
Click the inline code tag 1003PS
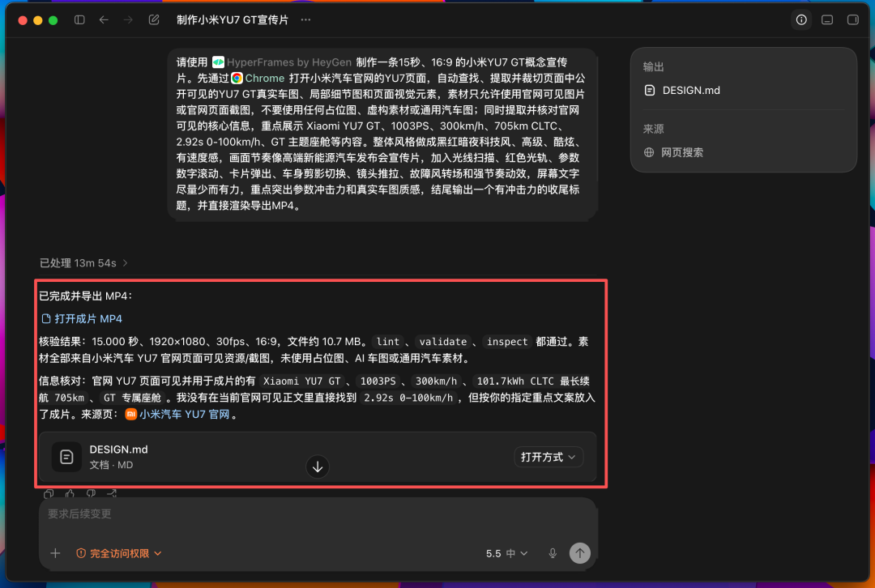(x=378, y=381)
